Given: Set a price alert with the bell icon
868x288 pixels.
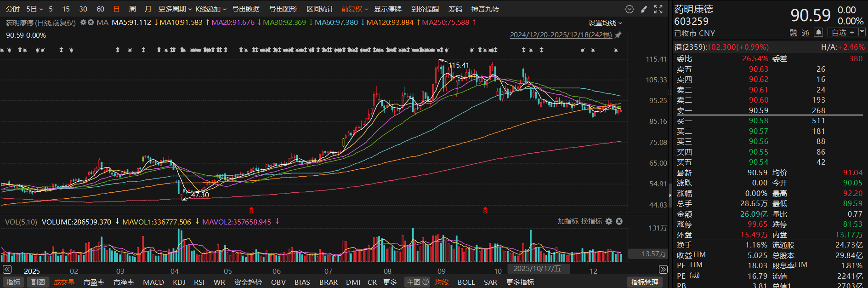Looking at the screenshot, I should point(818,32).
